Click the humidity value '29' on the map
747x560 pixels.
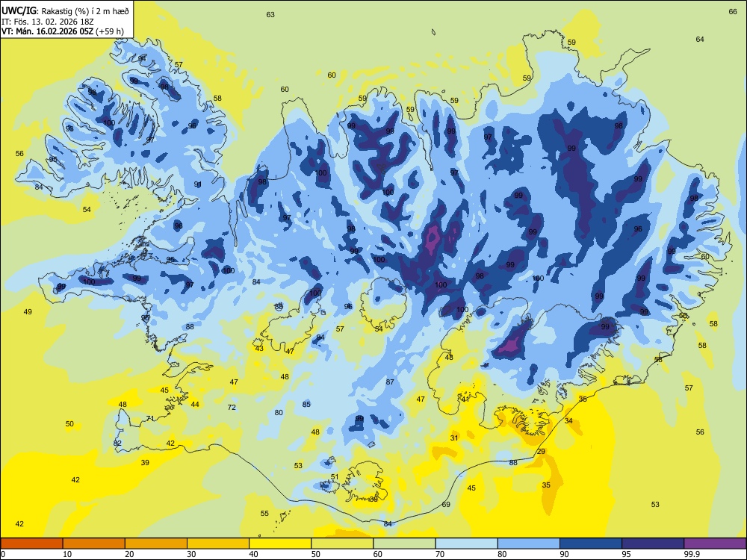pos(541,452)
